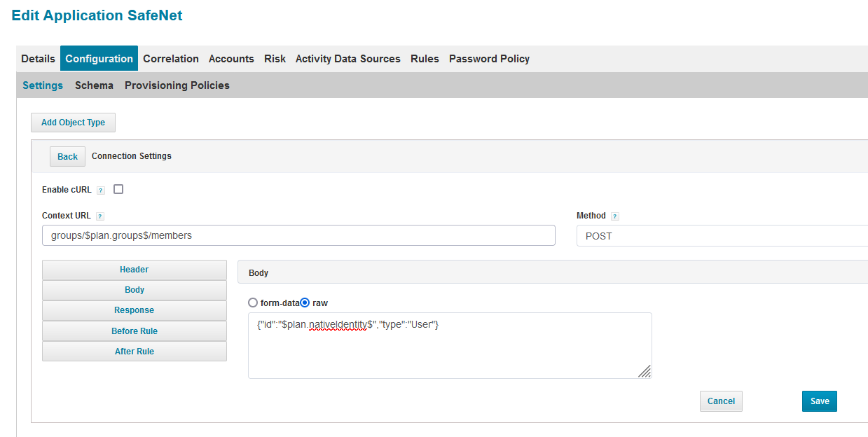Viewport: 868px width, 437px height.
Task: Click the Method field label
Action: coord(591,216)
